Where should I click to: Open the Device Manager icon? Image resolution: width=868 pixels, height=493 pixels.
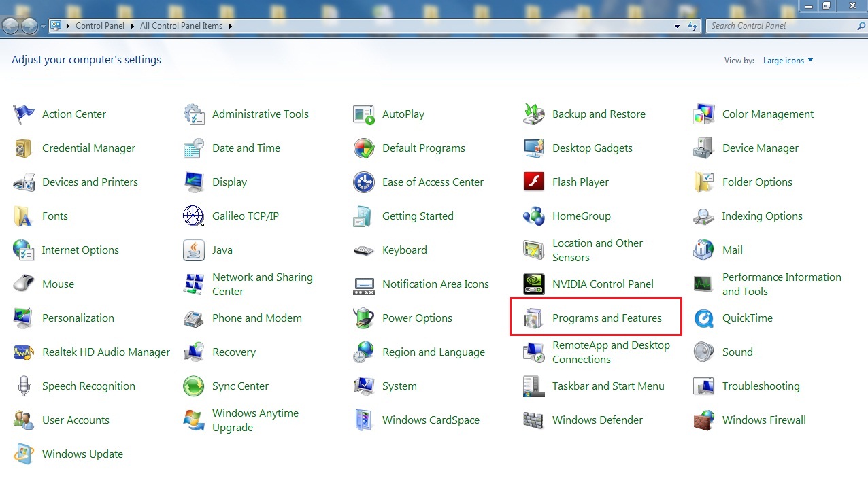pyautogui.click(x=704, y=148)
